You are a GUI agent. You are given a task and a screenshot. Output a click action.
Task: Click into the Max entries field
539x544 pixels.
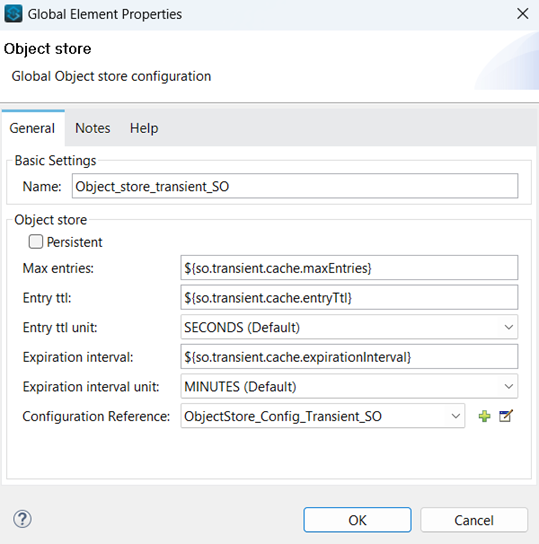coord(349,268)
